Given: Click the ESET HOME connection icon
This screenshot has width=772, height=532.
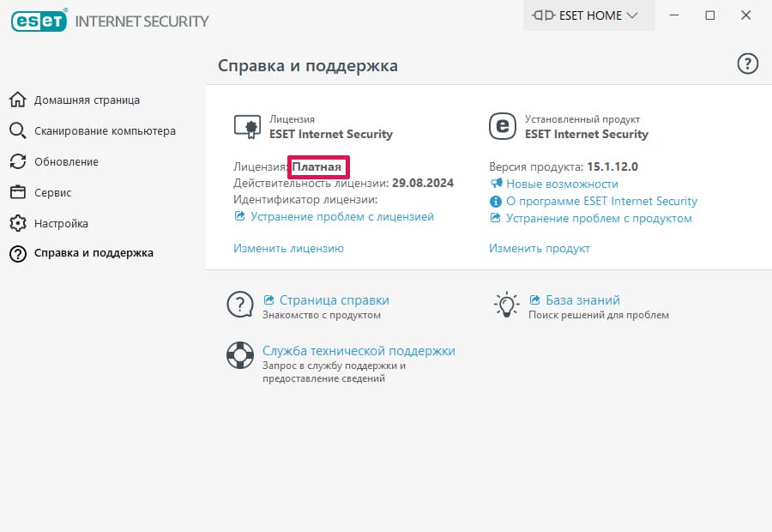Looking at the screenshot, I should [544, 15].
